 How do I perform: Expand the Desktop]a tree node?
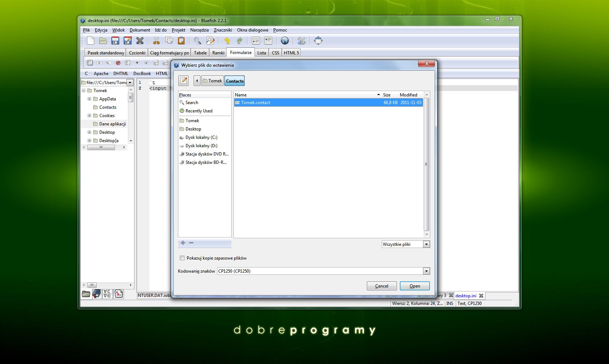pos(90,141)
